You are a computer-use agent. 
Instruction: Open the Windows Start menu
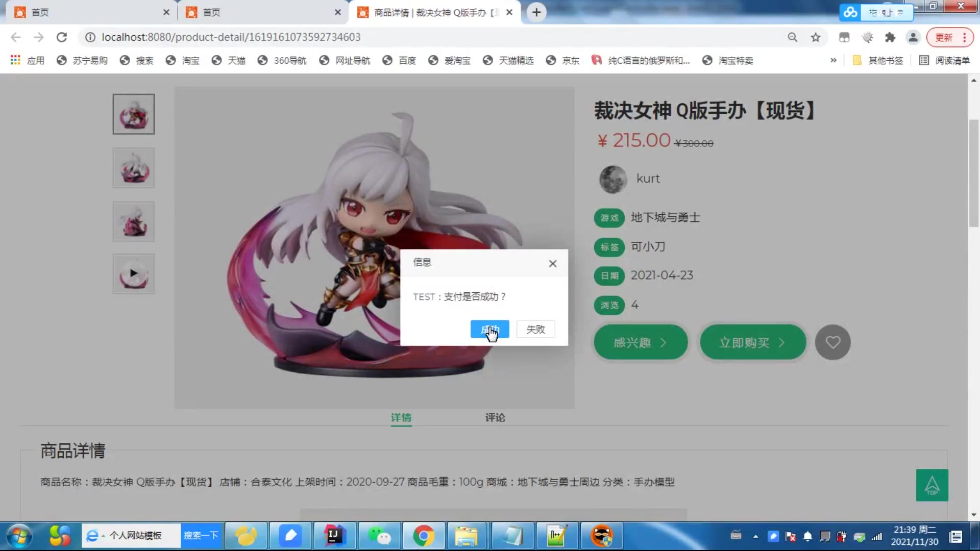[x=19, y=536]
